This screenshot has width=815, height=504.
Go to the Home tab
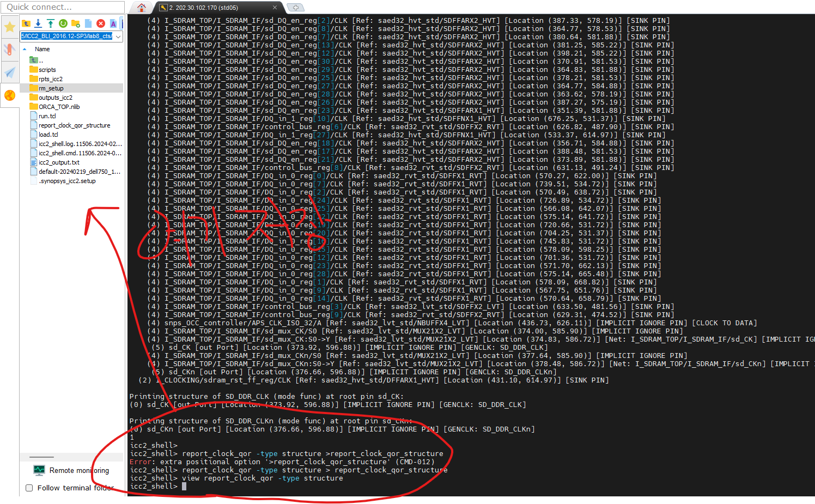coord(142,8)
